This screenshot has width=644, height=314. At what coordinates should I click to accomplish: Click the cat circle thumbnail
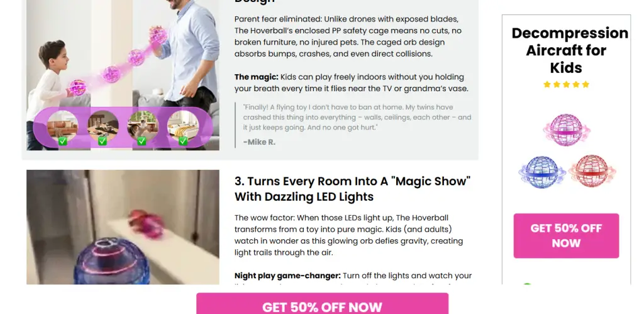click(143, 125)
